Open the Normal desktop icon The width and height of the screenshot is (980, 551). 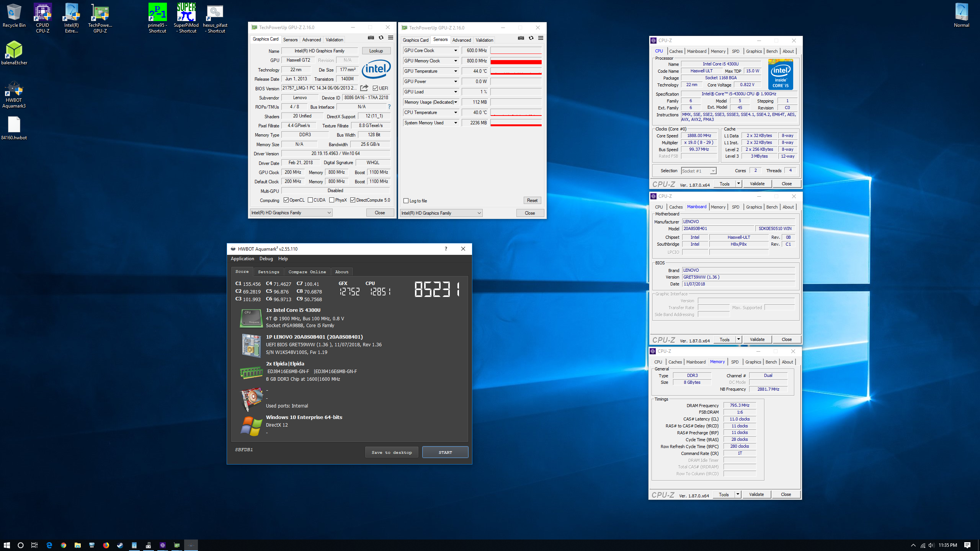pyautogui.click(x=961, y=15)
